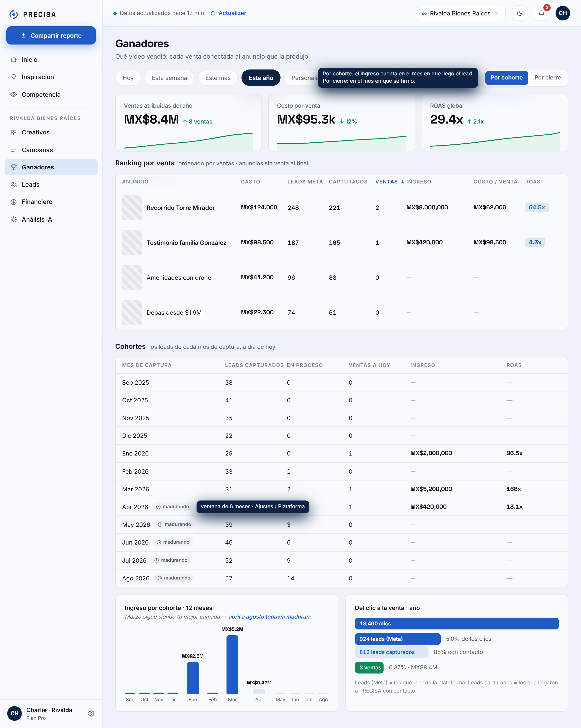Click the 924 leads (Meta) funnel bar
Viewport: 581px width, 728px height.
pos(397,639)
